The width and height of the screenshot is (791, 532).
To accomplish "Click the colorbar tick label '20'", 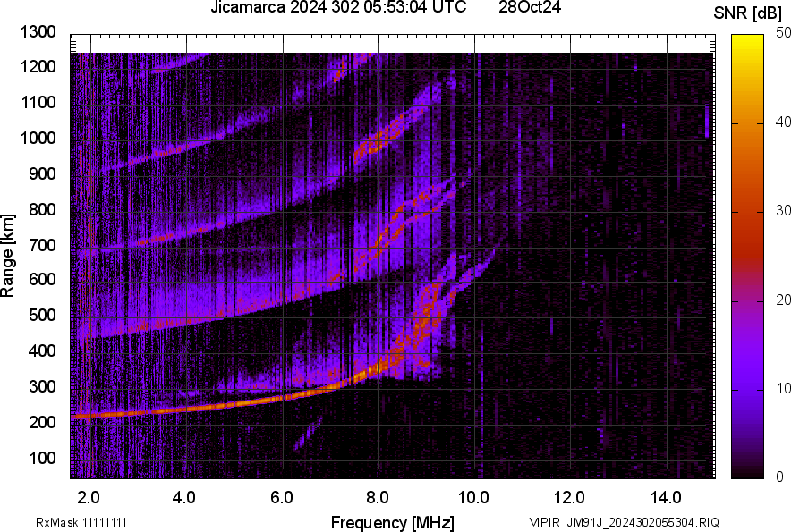I will 783,300.
